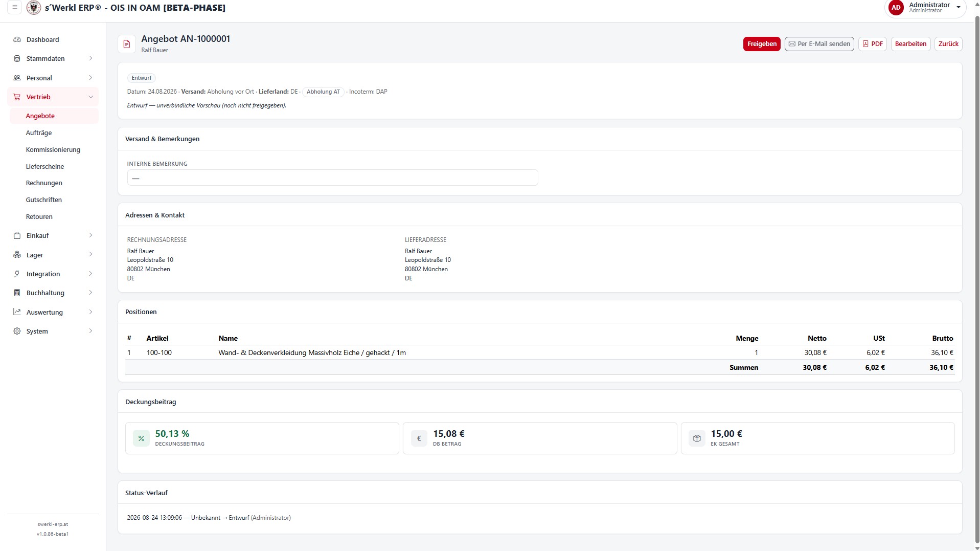Go back with the Zurück button

click(948, 44)
